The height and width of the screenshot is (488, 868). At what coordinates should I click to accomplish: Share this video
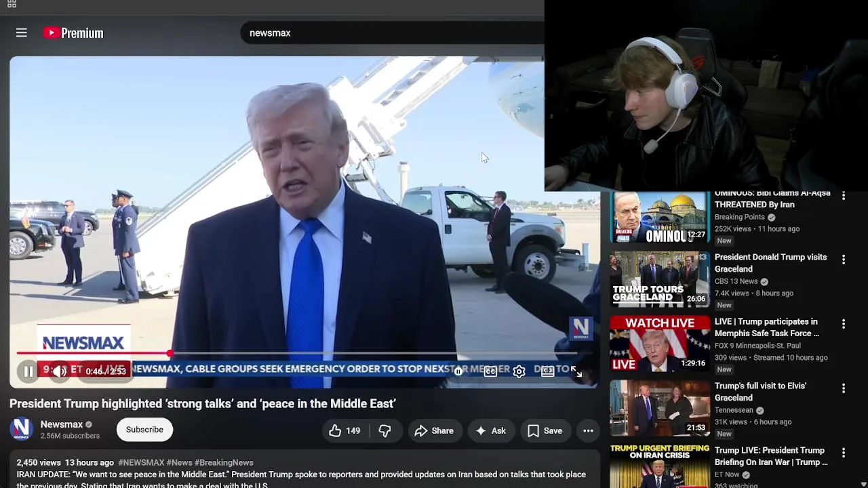point(434,430)
